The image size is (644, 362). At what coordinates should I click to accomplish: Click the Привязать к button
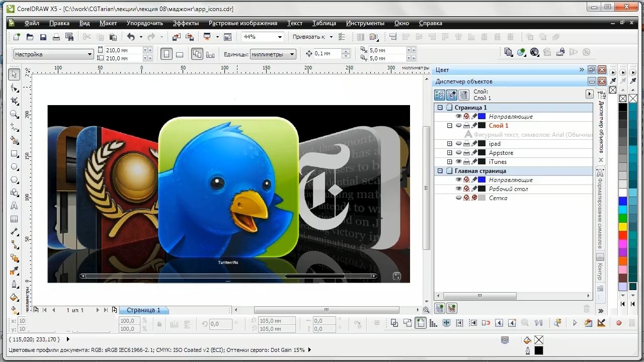309,37
